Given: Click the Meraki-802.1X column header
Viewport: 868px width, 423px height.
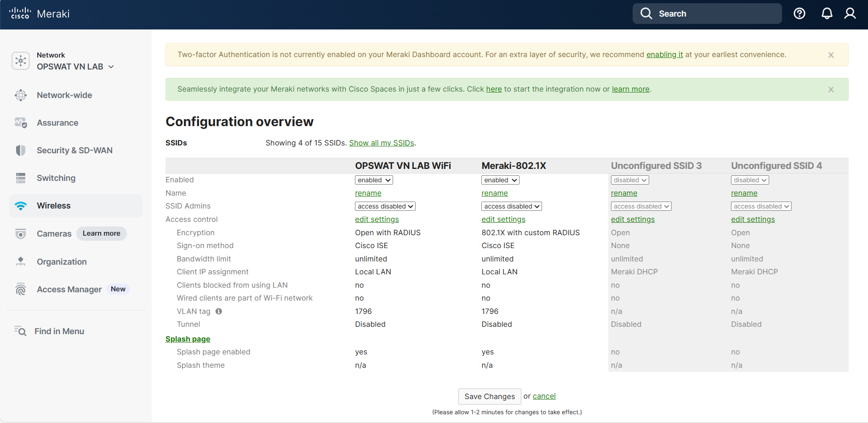Looking at the screenshot, I should pos(514,166).
